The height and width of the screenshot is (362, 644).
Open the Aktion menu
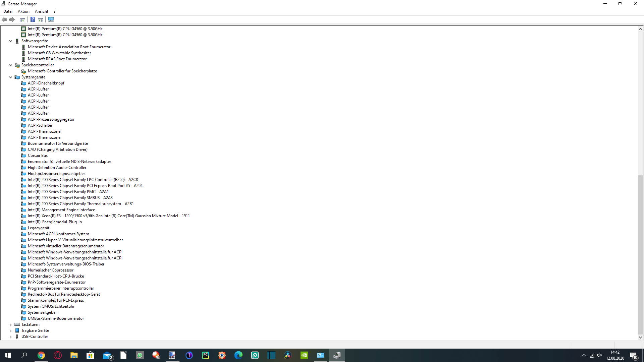tap(23, 11)
